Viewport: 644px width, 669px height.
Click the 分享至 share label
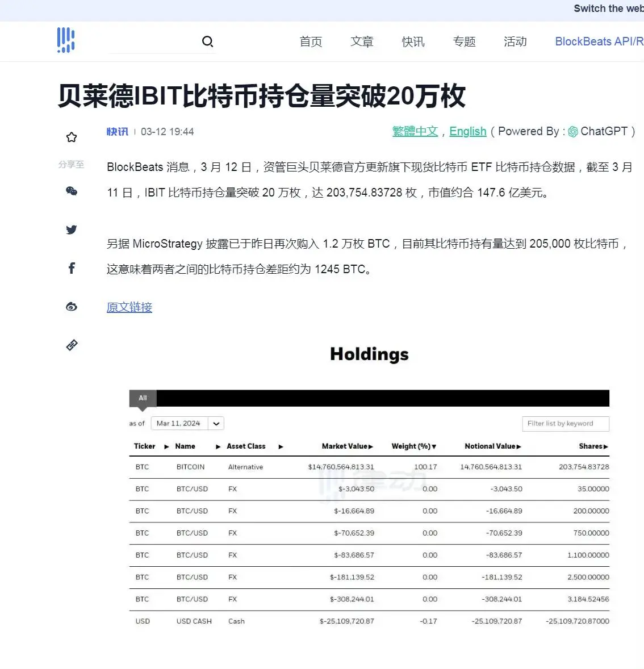click(71, 164)
